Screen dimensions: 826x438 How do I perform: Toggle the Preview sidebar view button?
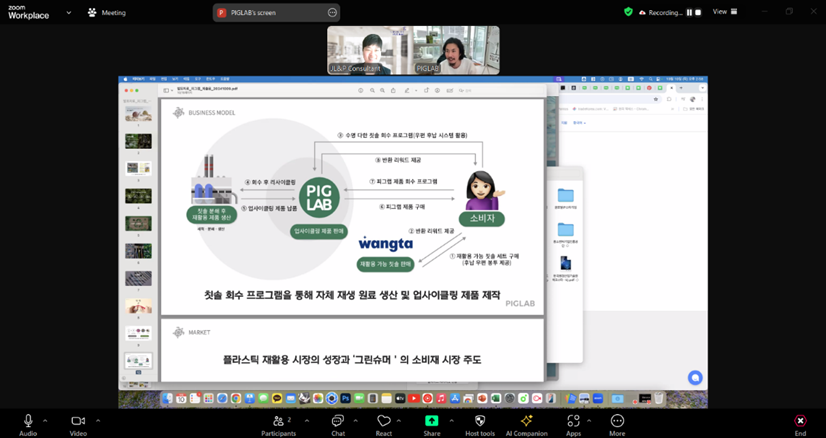(x=168, y=91)
